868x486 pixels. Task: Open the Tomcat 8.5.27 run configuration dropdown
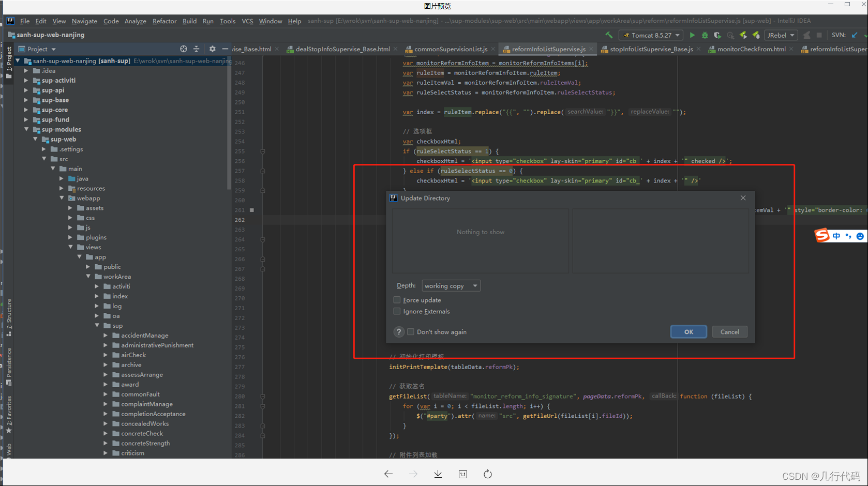click(x=651, y=35)
